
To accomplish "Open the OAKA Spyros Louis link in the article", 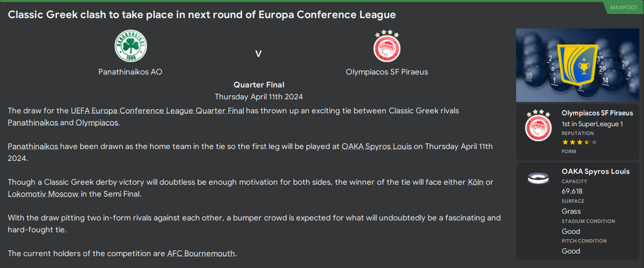I will 377,146.
